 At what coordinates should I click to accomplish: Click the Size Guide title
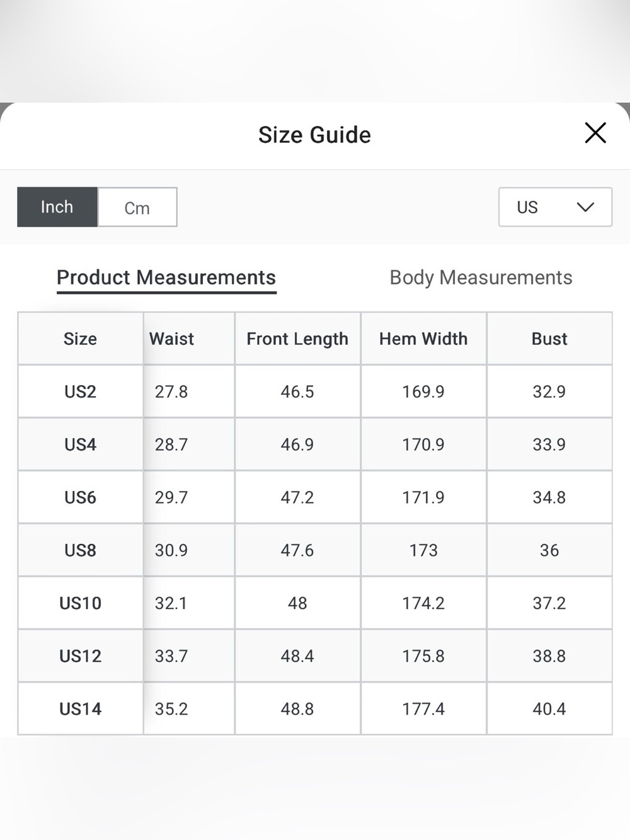314,135
